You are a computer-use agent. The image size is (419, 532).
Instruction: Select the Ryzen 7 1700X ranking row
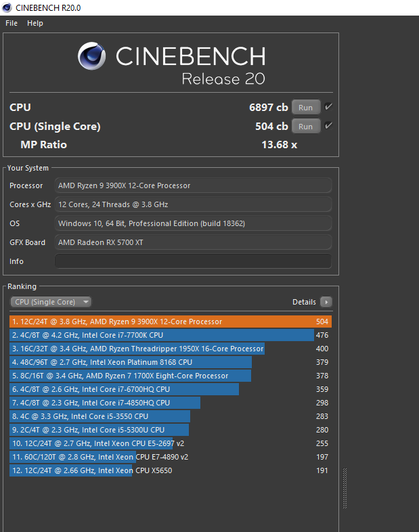[170, 376]
